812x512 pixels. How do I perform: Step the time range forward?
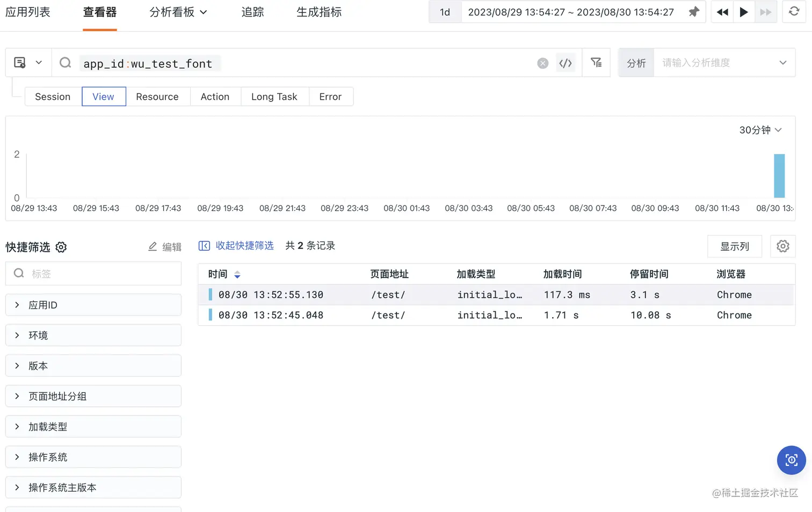click(x=766, y=12)
